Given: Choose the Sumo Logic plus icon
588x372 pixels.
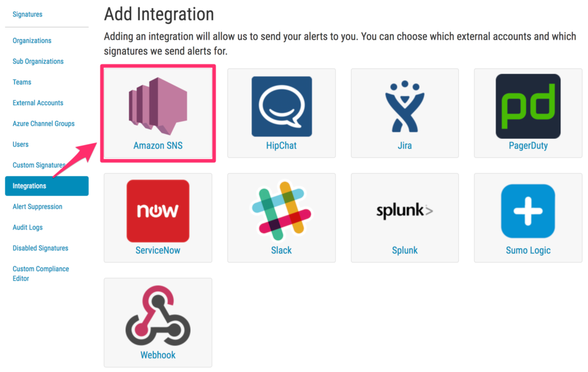Looking at the screenshot, I should coord(528,211).
